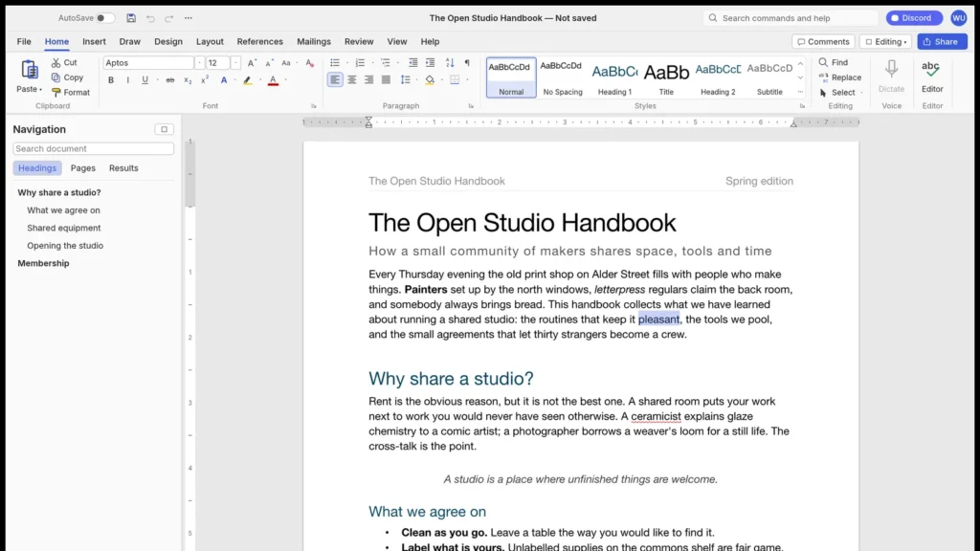This screenshot has height=551, width=980.
Task: Switch to the Pages tab in Navigation
Action: pos(83,168)
